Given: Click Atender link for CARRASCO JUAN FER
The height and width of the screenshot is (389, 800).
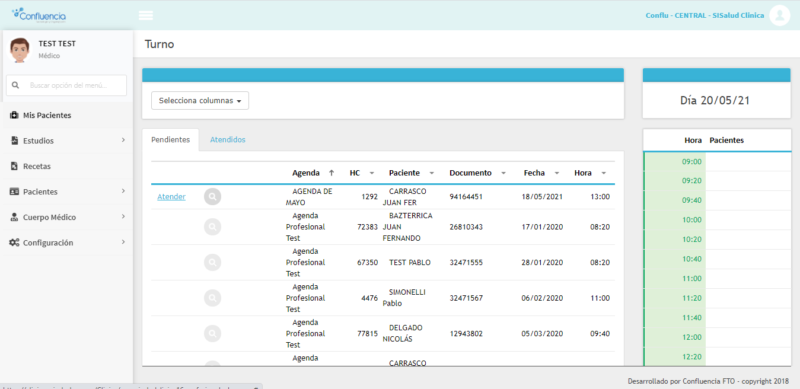Looking at the screenshot, I should 171,197.
